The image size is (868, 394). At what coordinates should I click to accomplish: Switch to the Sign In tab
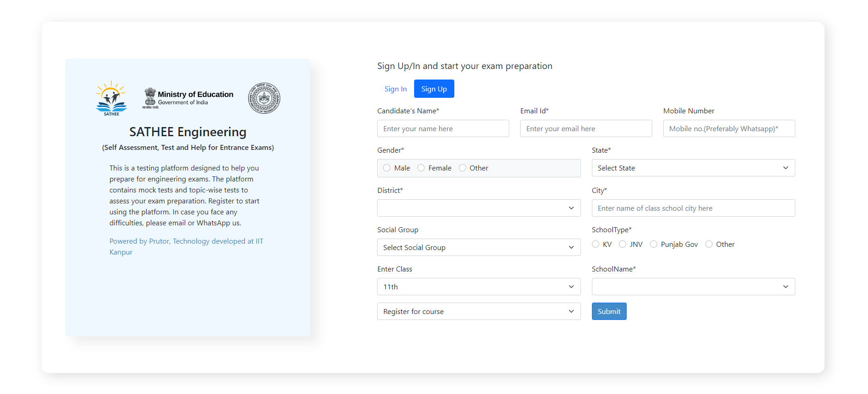(x=395, y=89)
